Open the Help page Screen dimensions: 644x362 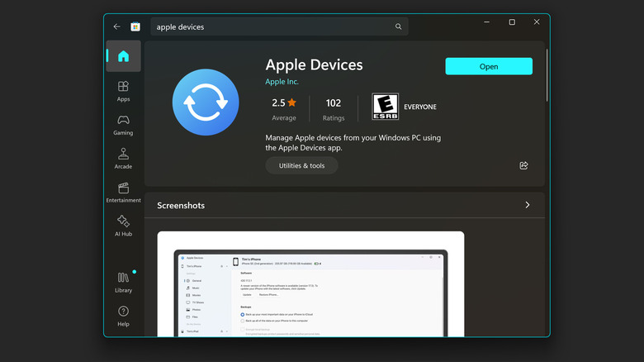click(123, 316)
